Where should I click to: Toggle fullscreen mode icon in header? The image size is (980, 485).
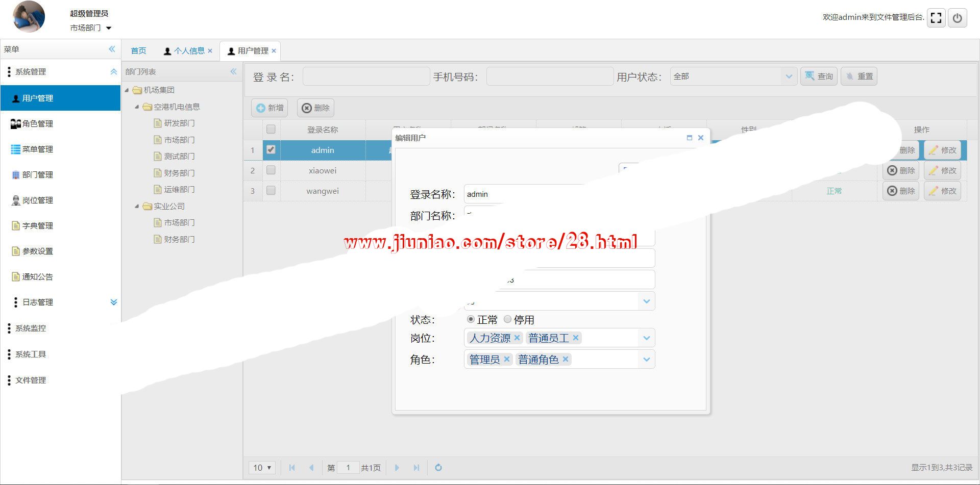[x=936, y=18]
